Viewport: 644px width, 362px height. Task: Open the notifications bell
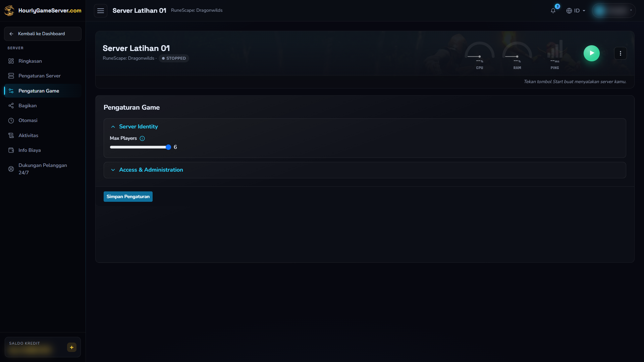click(x=553, y=11)
